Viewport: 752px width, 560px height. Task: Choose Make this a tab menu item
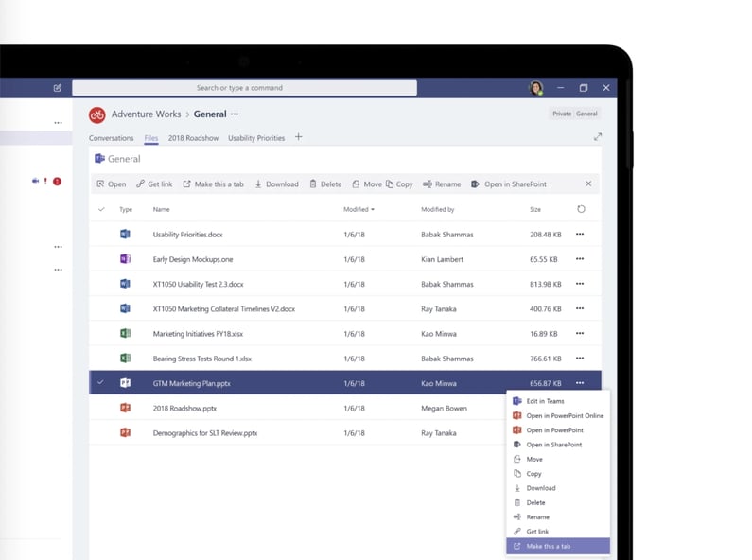click(558, 546)
